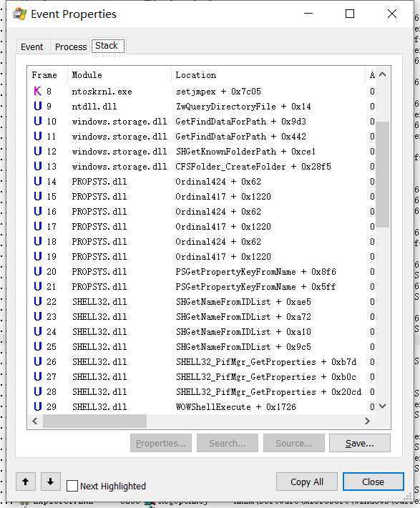The height and width of the screenshot is (508, 420).
Task: Click U icon on frame 10 row
Action: click(x=38, y=121)
